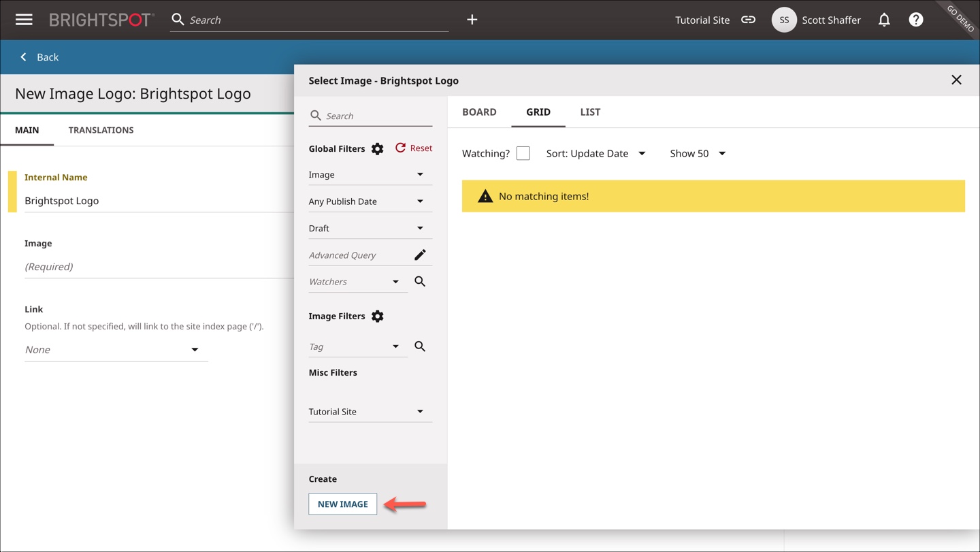The image size is (980, 552).
Task: Click the Image (Required) field
Action: point(159,267)
